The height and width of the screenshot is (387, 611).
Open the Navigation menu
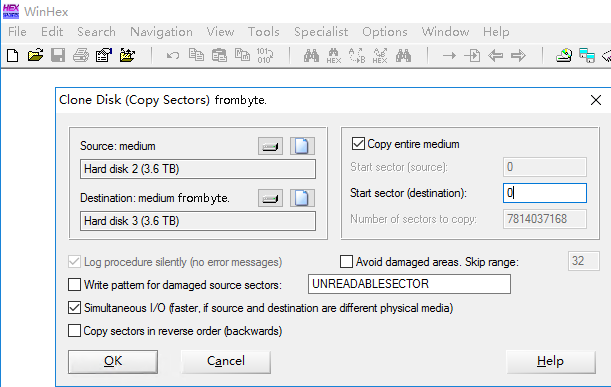tap(161, 32)
